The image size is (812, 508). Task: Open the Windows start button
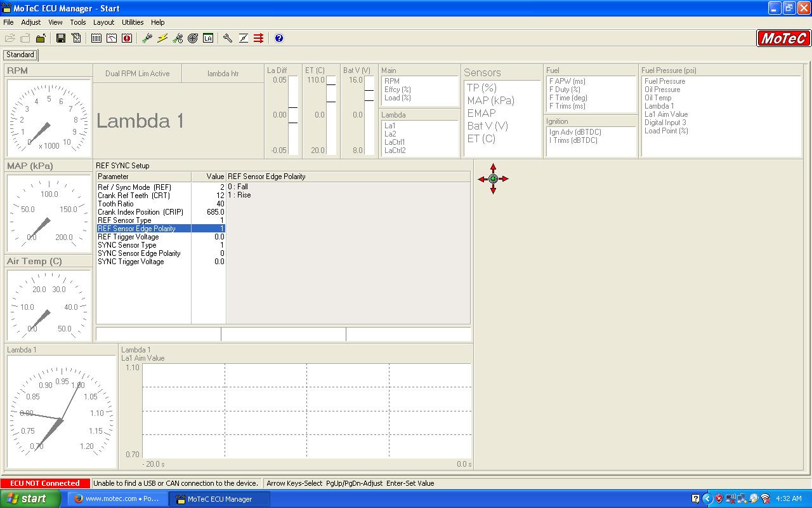[x=30, y=498]
